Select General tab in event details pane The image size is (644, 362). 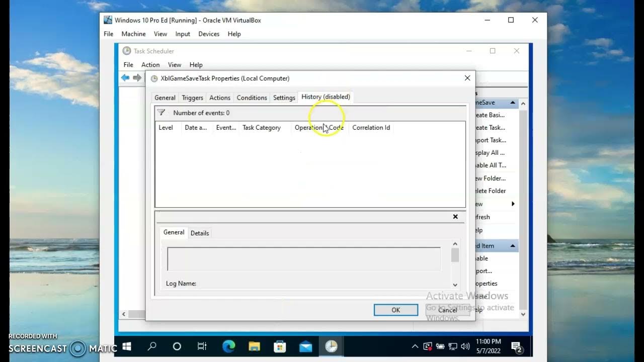(x=174, y=232)
